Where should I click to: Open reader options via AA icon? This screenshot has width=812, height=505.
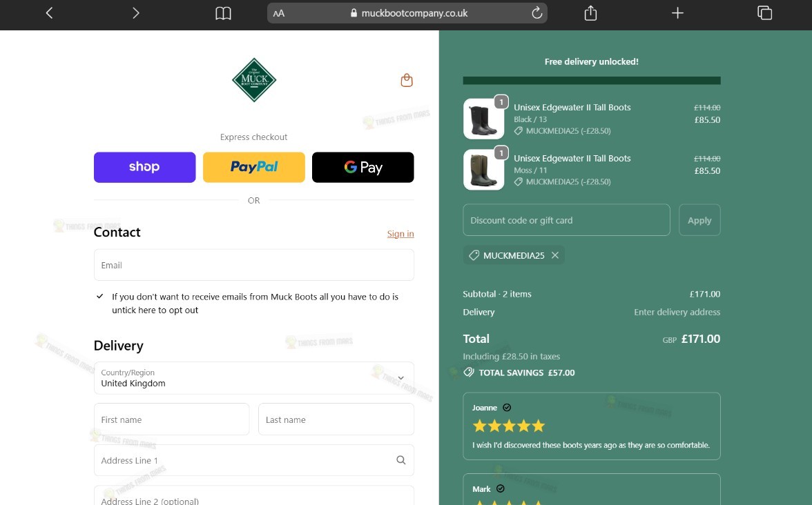(x=279, y=14)
